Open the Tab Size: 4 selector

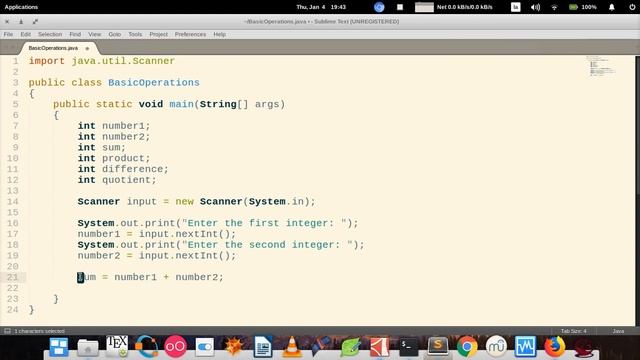click(x=573, y=331)
